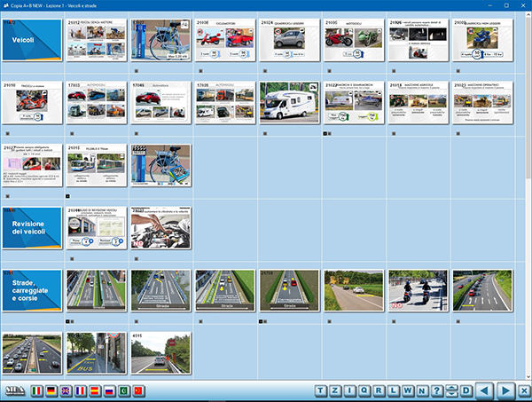Open the Revisione dei veicoli title slide

pyautogui.click(x=32, y=228)
